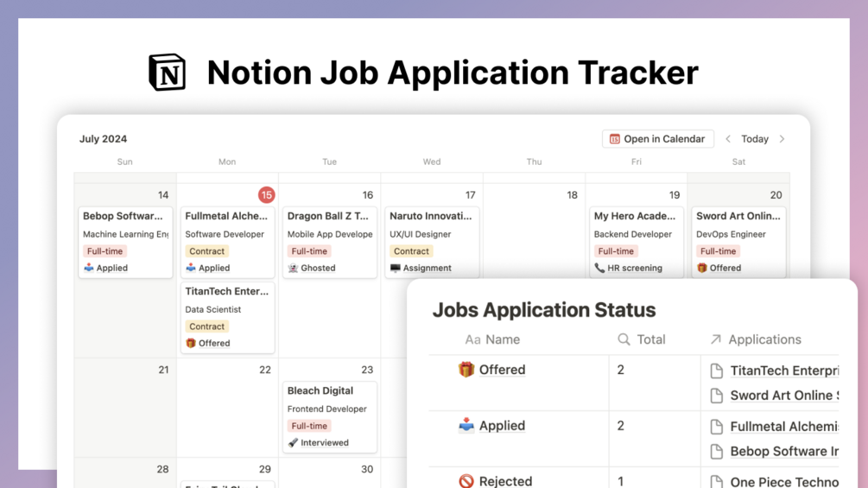Select Frontend Developer role text
868x488 pixels.
coord(326,409)
